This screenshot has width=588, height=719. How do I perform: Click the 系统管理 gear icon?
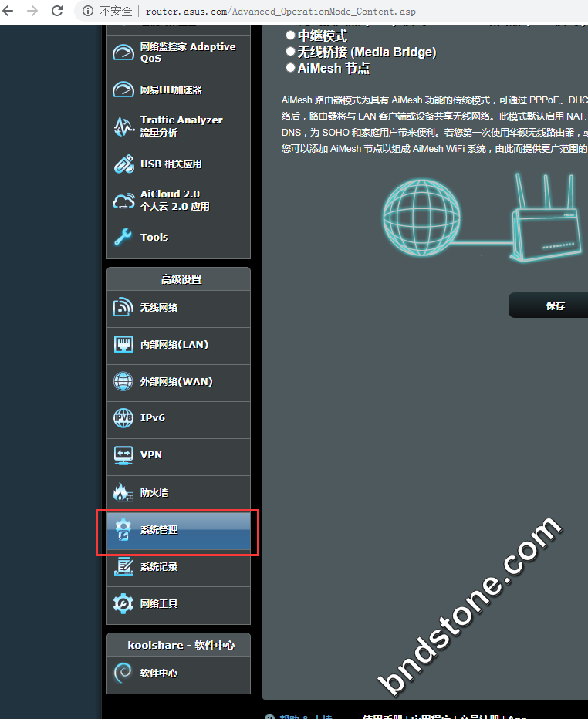pyautogui.click(x=123, y=530)
